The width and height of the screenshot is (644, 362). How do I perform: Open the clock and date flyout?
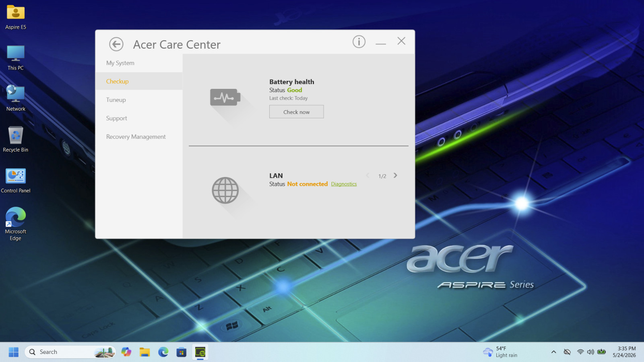(625, 352)
